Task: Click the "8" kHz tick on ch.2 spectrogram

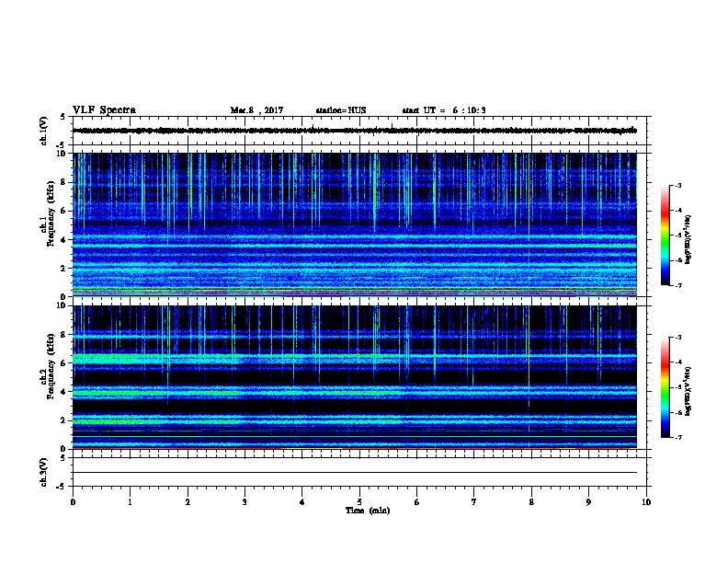Action: click(x=64, y=335)
